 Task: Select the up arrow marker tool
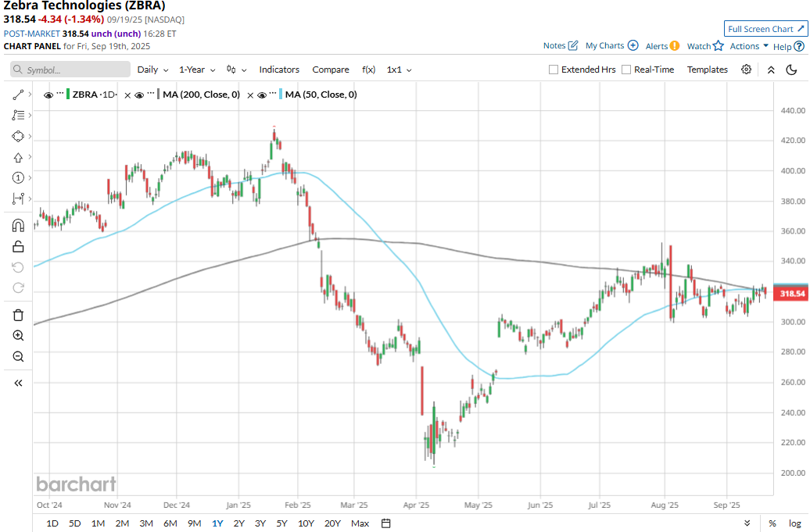18,157
